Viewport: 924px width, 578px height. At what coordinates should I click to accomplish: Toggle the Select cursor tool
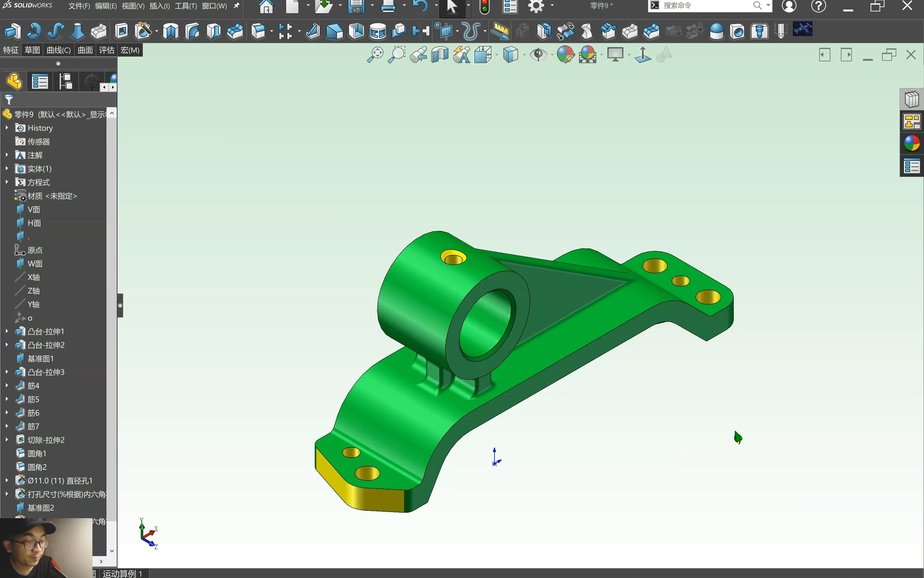point(452,7)
